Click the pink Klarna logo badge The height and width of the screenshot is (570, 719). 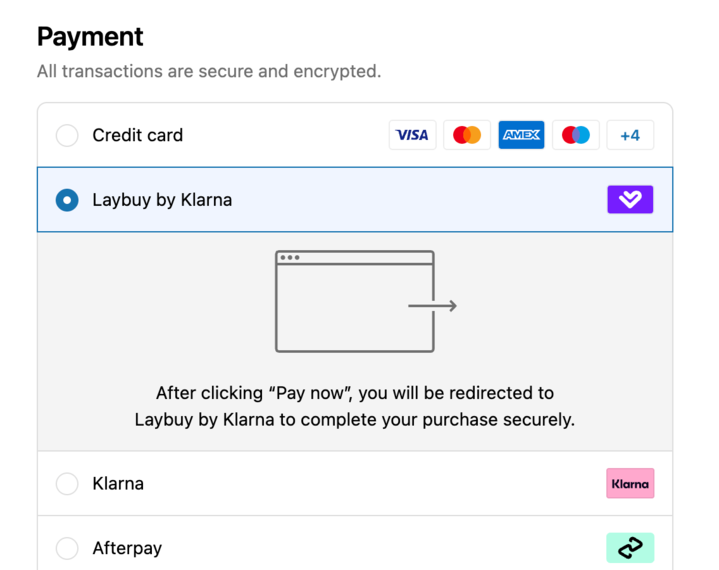[630, 483]
